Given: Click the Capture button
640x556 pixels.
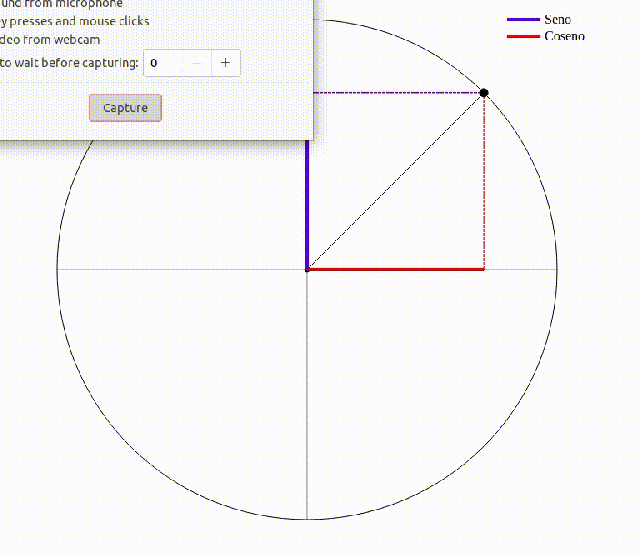Looking at the screenshot, I should 125,108.
